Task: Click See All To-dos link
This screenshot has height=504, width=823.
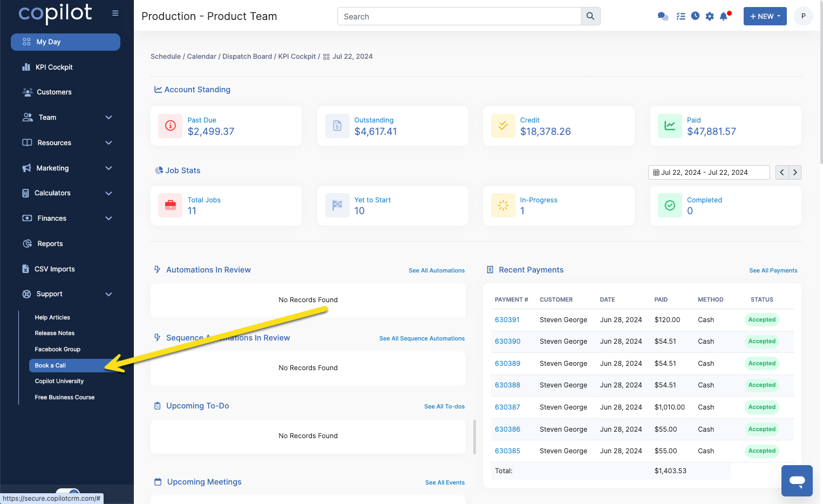Action: (x=444, y=406)
